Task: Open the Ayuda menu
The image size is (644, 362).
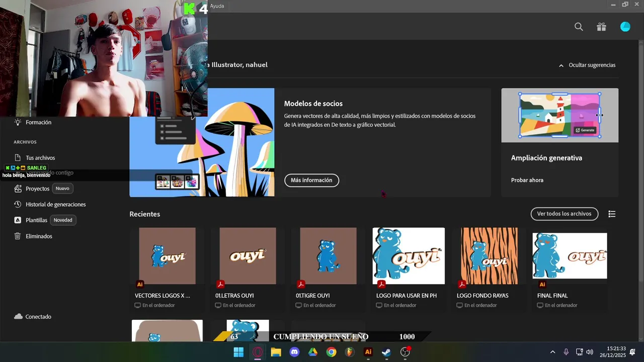Action: 217,6
